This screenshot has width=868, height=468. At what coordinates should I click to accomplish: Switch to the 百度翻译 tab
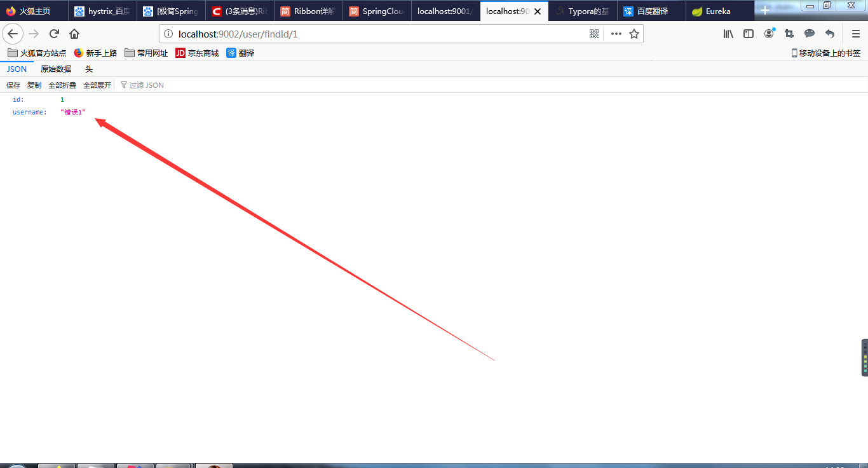coord(652,11)
